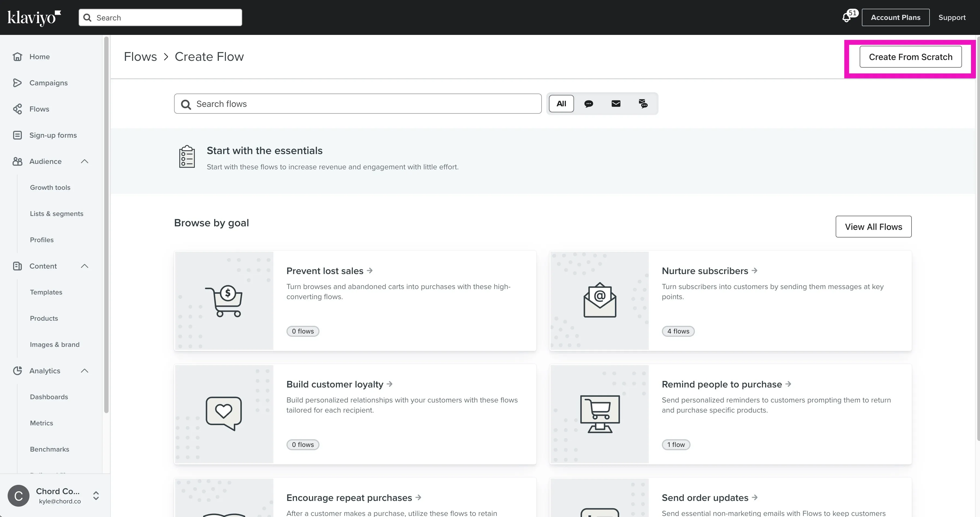Screen dimensions: 980x517
Task: Open Remind people to purchase goal
Action: pyautogui.click(x=726, y=384)
